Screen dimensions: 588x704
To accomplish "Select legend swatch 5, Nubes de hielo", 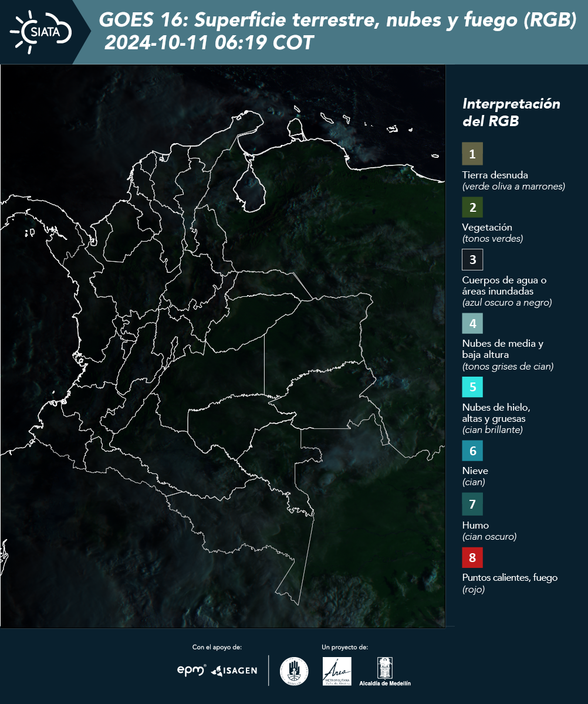I will click(x=472, y=387).
